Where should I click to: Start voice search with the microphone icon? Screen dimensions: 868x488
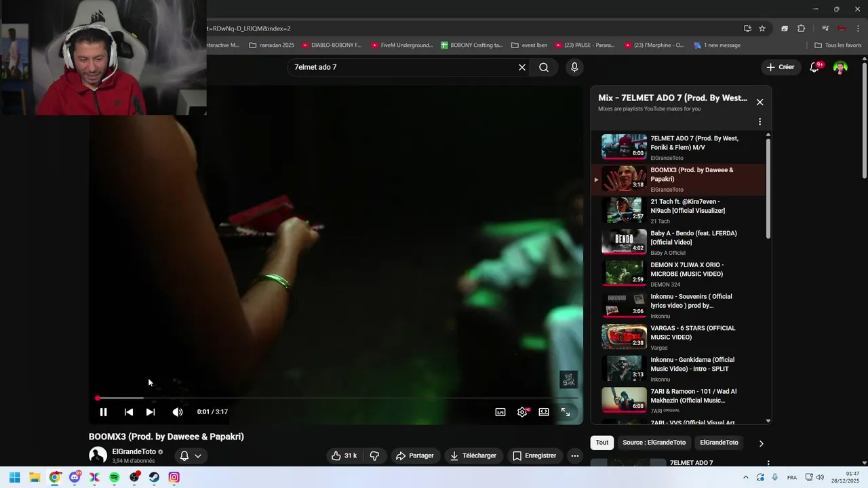(x=574, y=67)
